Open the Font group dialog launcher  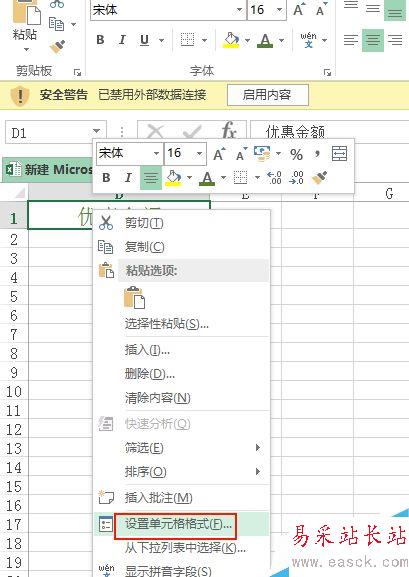pyautogui.click(x=327, y=72)
